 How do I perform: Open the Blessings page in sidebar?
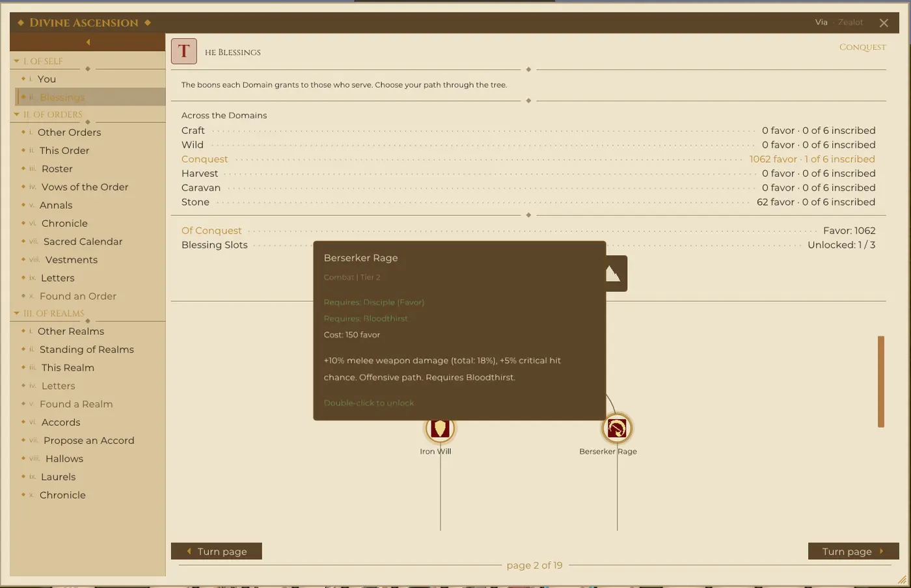tap(90, 97)
